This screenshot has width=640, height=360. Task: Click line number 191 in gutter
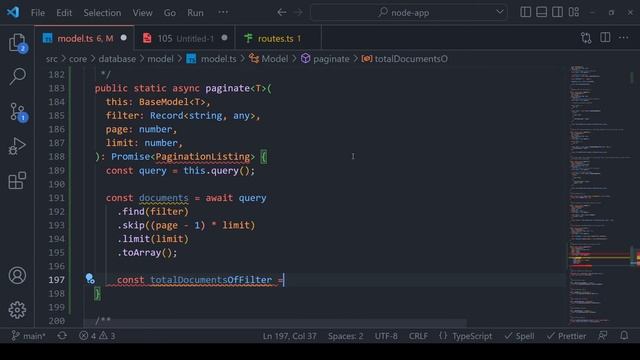coord(56,198)
